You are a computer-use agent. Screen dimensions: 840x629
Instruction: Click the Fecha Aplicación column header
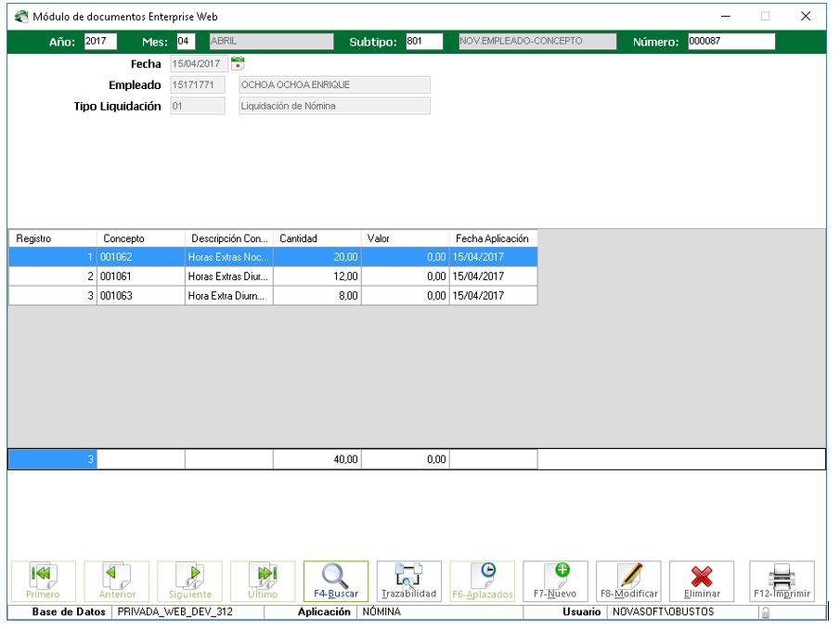click(x=492, y=238)
